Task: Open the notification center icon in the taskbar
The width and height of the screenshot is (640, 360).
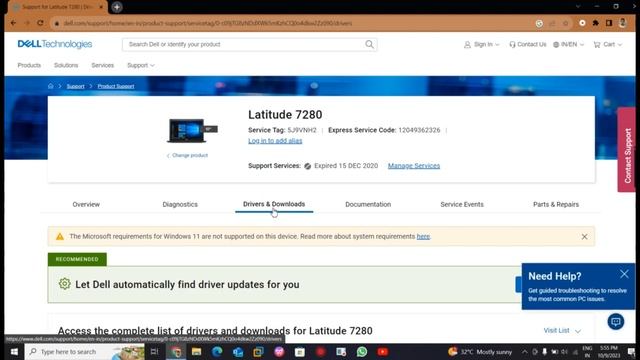Action: click(x=631, y=352)
